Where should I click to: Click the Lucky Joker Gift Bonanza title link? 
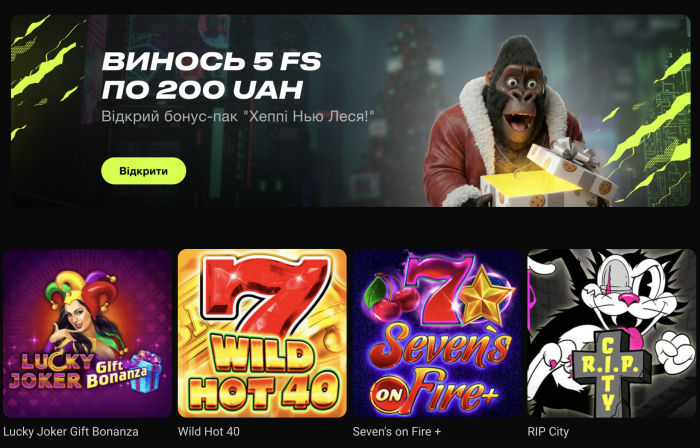click(71, 432)
